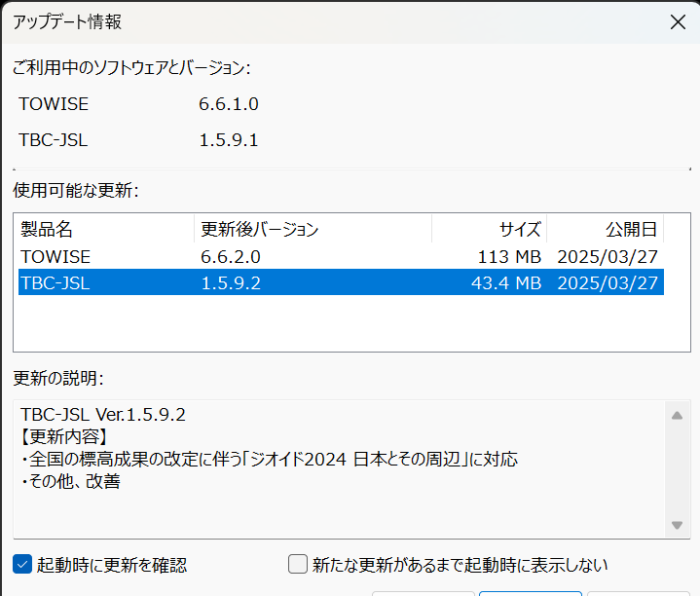Click 113 MB size cell
700x596 pixels.
point(509,257)
